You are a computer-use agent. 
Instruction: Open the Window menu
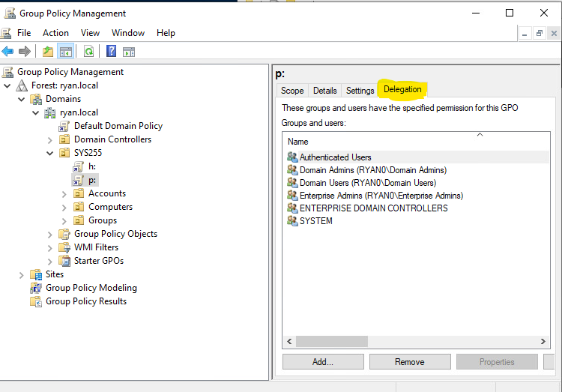[x=128, y=33]
